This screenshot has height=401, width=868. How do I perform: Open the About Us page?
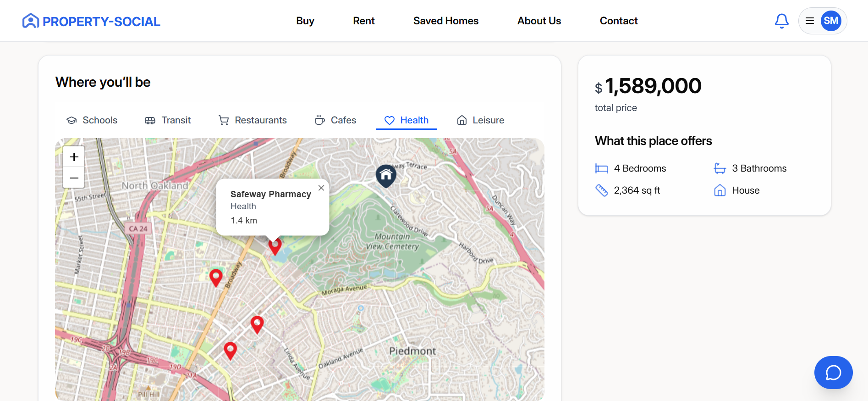coord(539,21)
